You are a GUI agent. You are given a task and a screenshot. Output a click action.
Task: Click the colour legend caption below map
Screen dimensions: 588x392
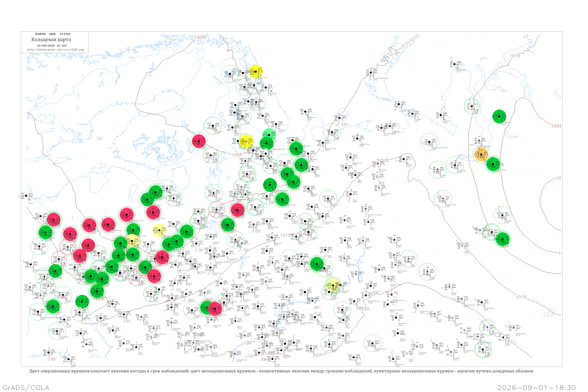pyautogui.click(x=281, y=371)
